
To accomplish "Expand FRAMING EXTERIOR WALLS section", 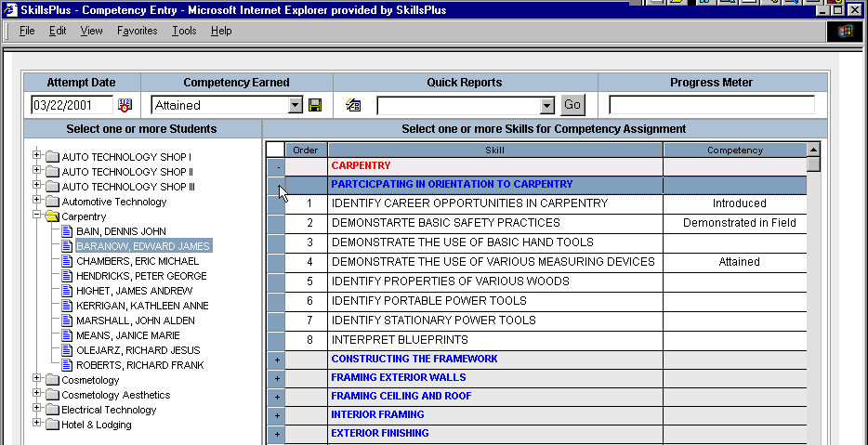I will click(x=277, y=379).
